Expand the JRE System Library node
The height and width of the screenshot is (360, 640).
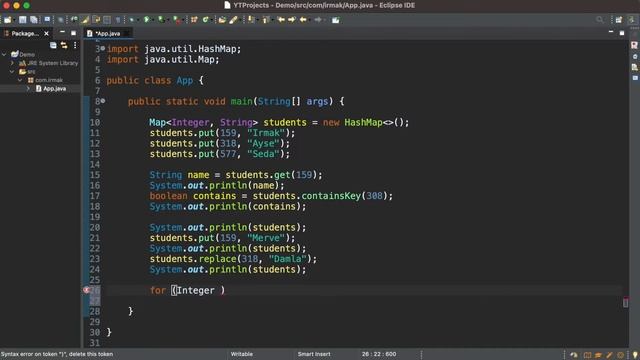12,63
